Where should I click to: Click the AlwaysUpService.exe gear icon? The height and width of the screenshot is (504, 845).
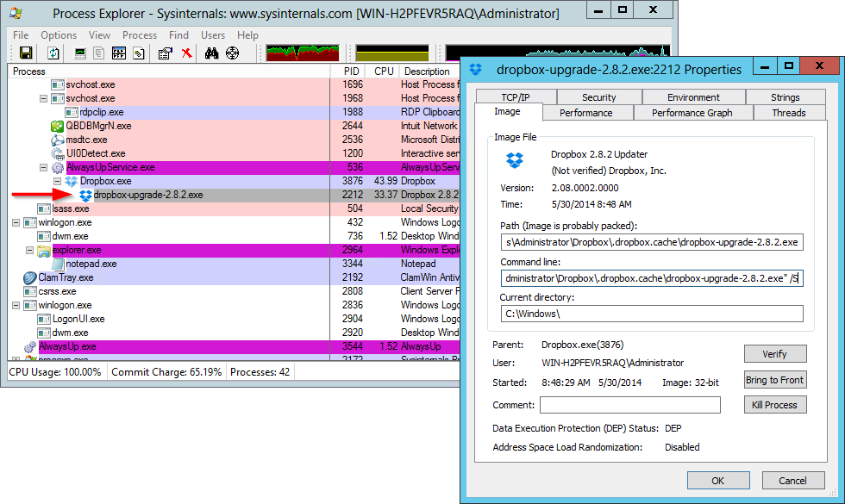point(58,167)
